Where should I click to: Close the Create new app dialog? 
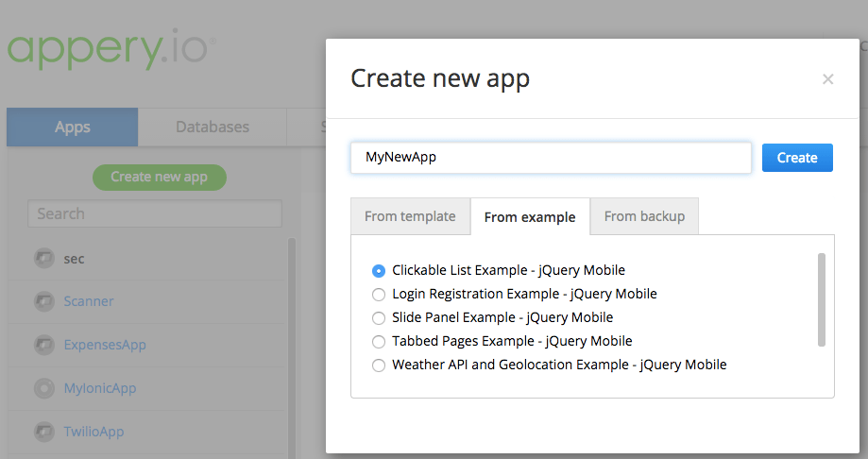click(x=827, y=79)
